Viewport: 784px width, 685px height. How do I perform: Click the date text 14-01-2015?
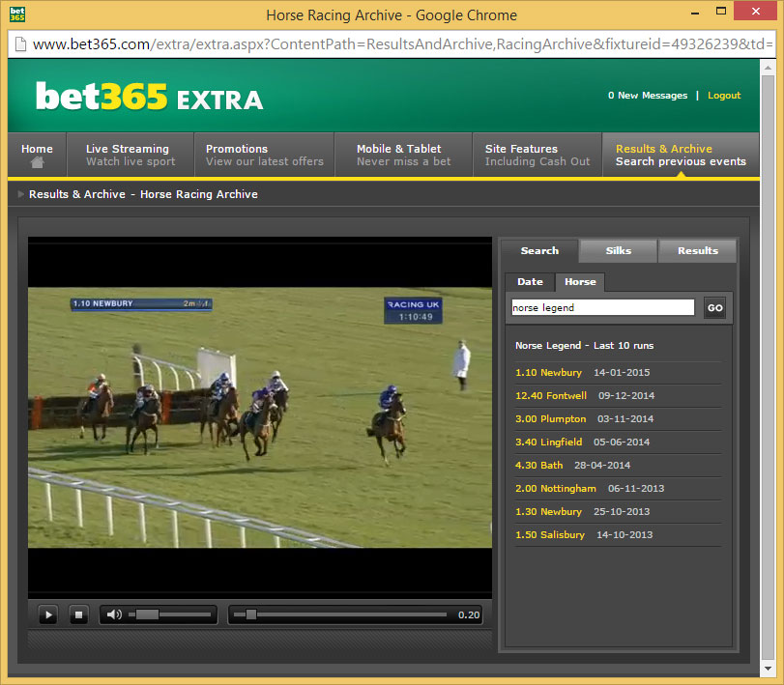tap(622, 373)
